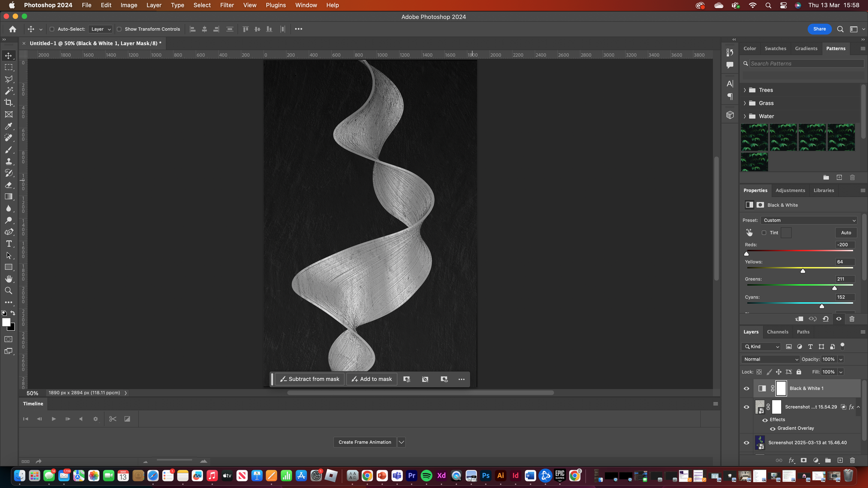Click the Greens slider handle
The image size is (868, 488).
click(x=834, y=288)
